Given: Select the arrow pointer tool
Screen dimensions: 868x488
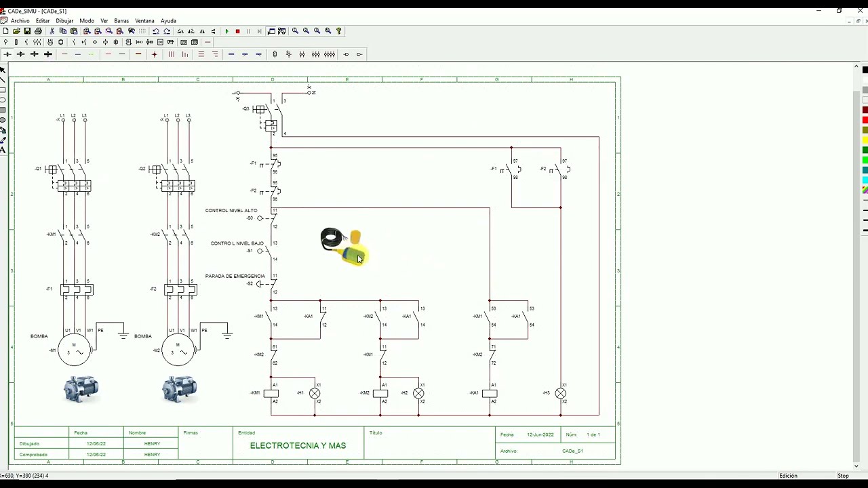Looking at the screenshot, I should pos(3,70).
